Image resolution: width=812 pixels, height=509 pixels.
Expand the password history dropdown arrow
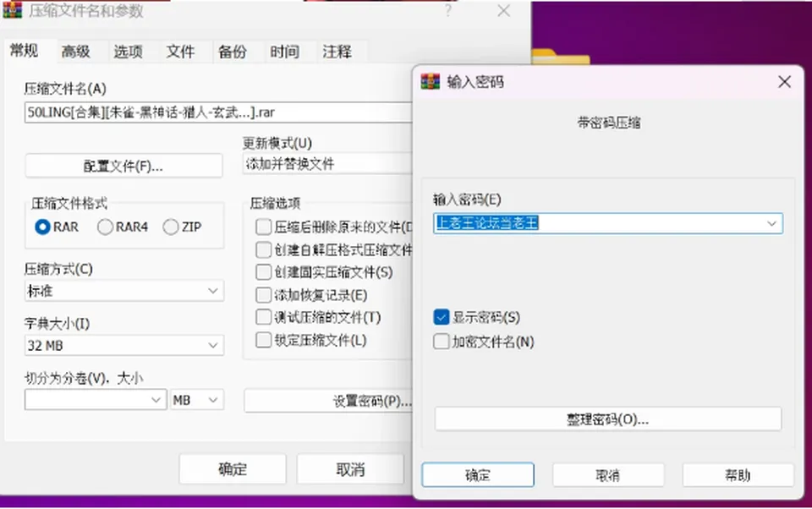pos(771,224)
